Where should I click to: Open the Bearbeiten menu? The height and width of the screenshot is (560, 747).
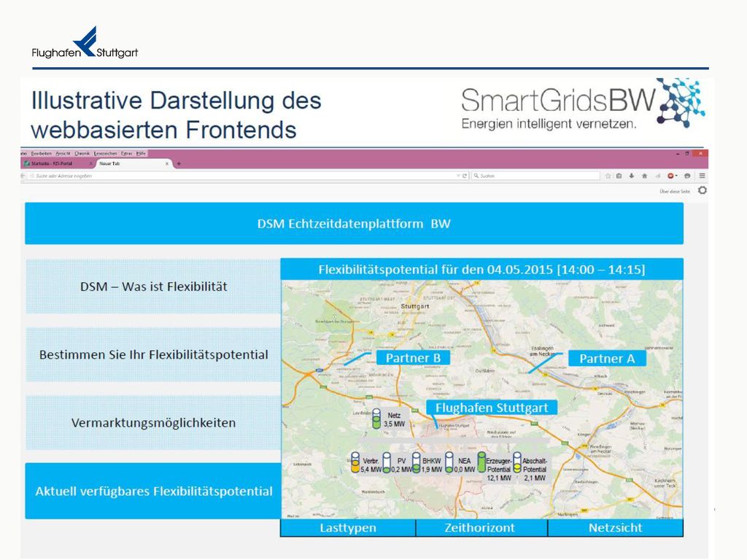pos(41,153)
